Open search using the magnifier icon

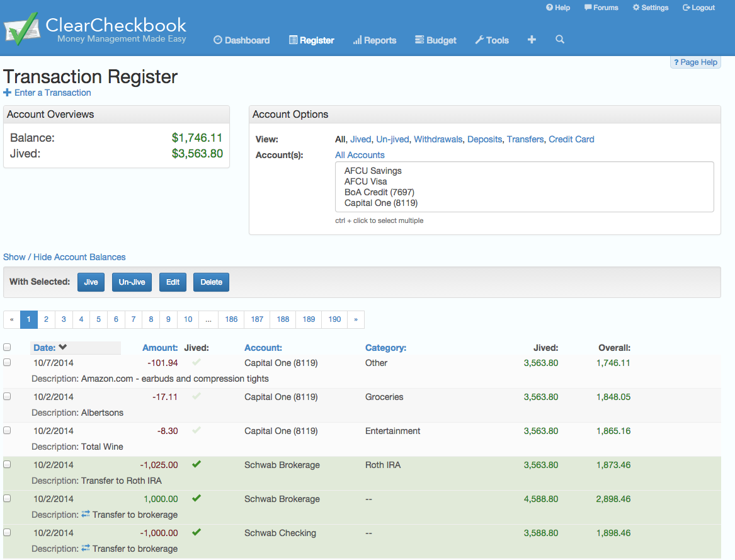[x=559, y=40]
